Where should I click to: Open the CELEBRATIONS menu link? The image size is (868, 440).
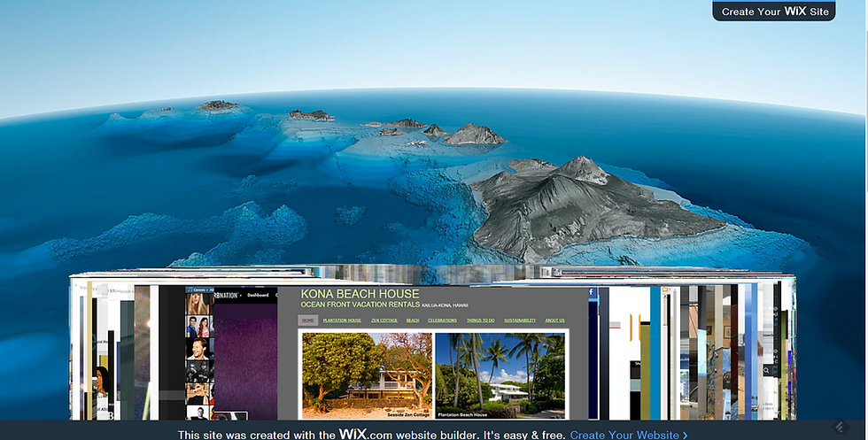click(442, 320)
